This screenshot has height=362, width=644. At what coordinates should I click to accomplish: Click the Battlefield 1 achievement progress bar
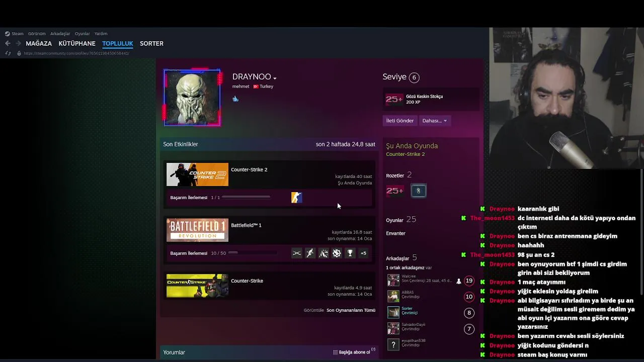[252, 253]
